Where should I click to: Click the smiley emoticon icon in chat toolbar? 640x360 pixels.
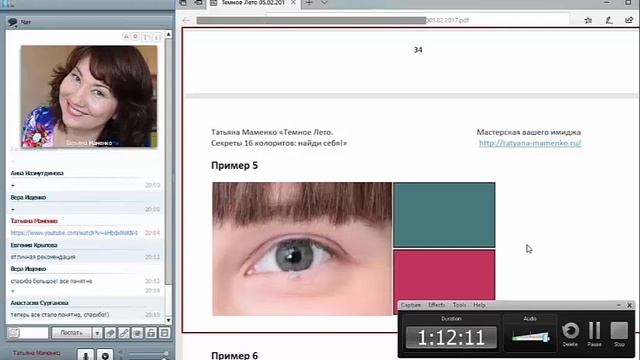tap(137, 333)
